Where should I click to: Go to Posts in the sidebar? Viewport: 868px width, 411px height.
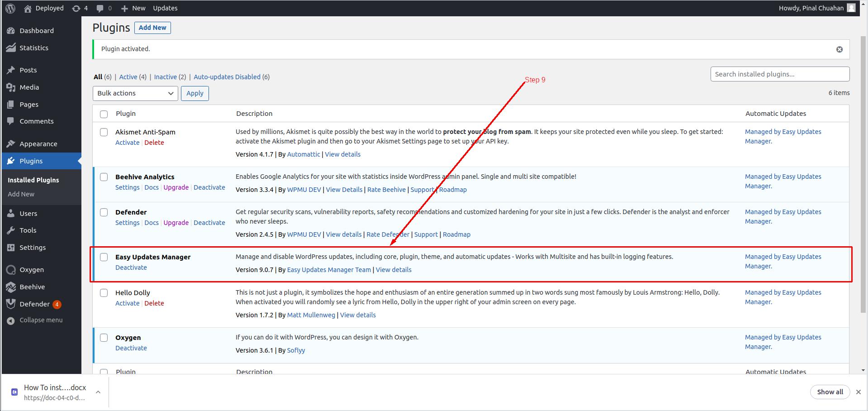[28, 70]
